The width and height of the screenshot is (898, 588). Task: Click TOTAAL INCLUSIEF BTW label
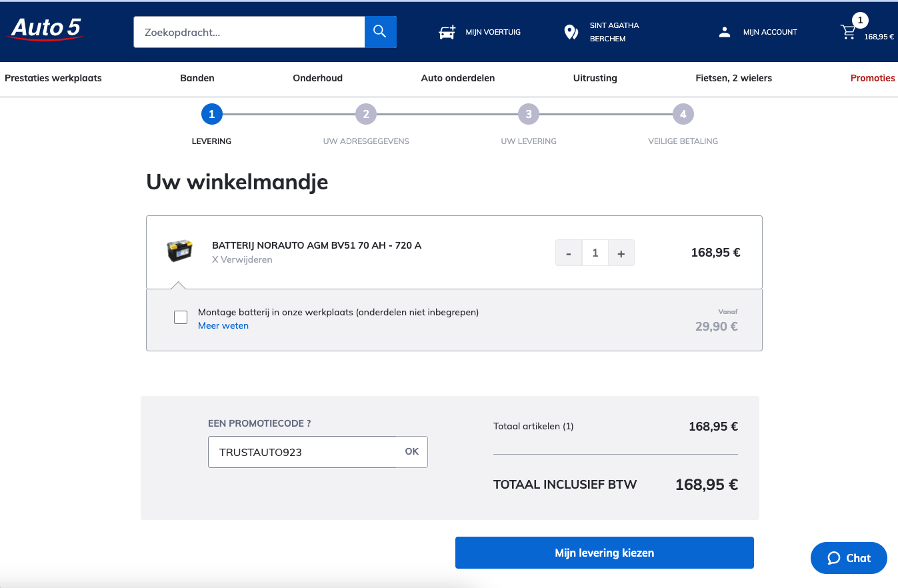tap(565, 485)
